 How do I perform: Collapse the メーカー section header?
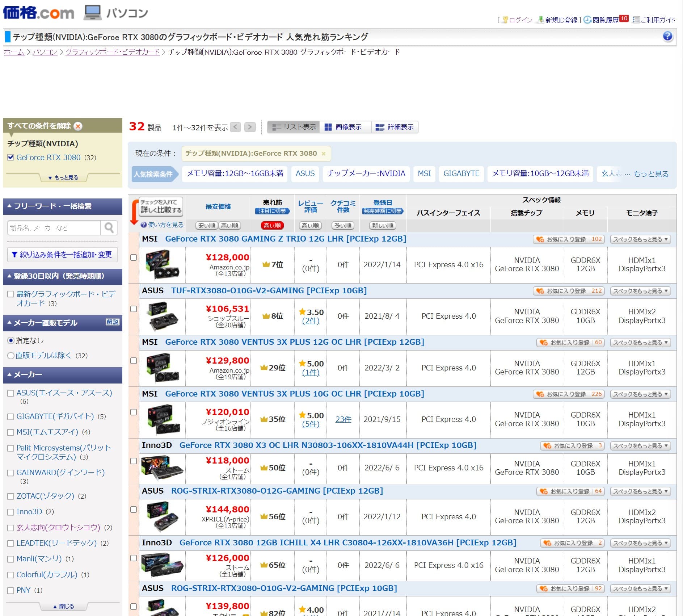tap(63, 375)
